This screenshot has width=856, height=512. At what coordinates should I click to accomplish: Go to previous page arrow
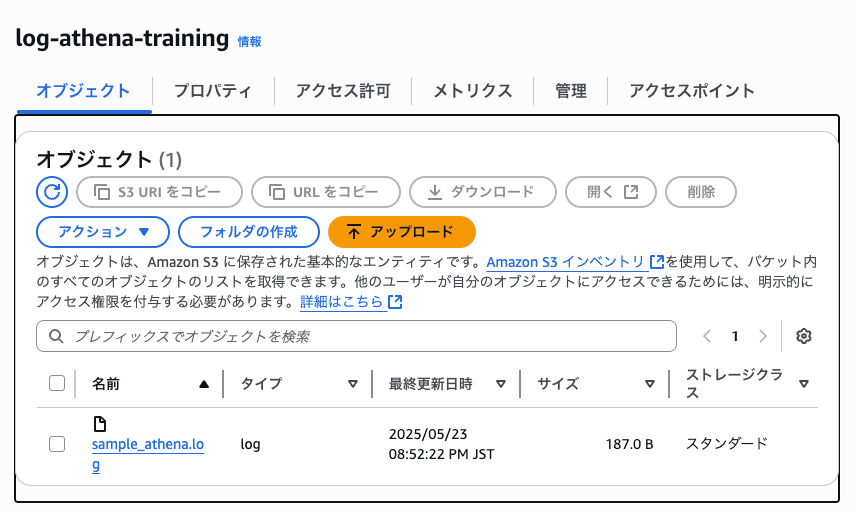(x=707, y=336)
